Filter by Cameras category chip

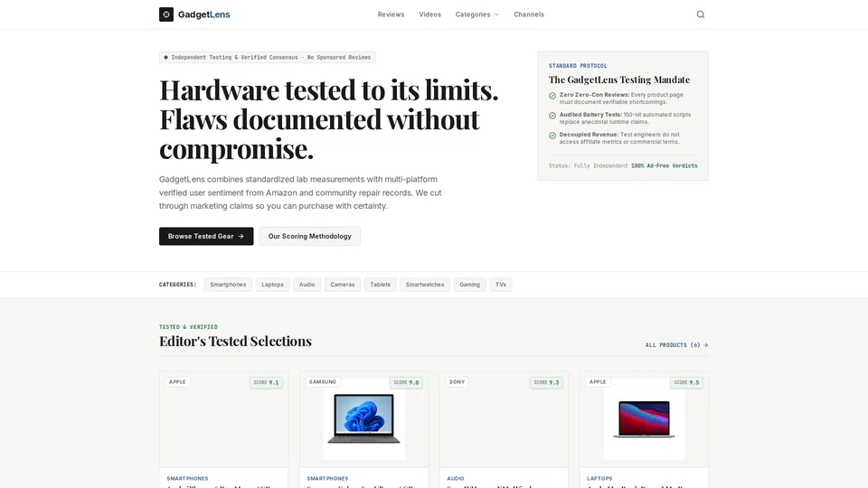coord(342,285)
